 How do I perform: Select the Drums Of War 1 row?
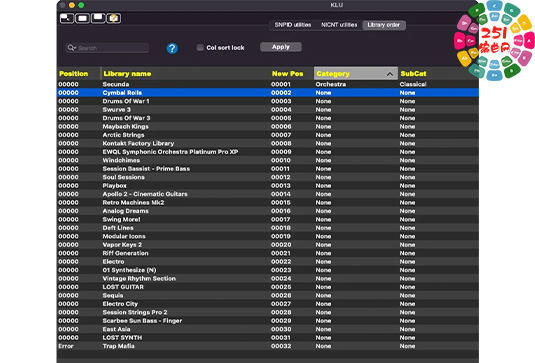pyautogui.click(x=268, y=101)
